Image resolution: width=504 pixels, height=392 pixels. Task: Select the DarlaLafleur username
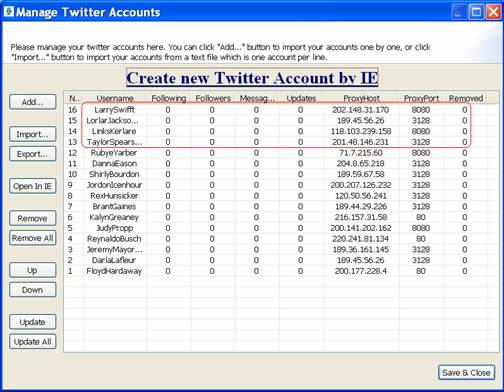[x=114, y=260]
